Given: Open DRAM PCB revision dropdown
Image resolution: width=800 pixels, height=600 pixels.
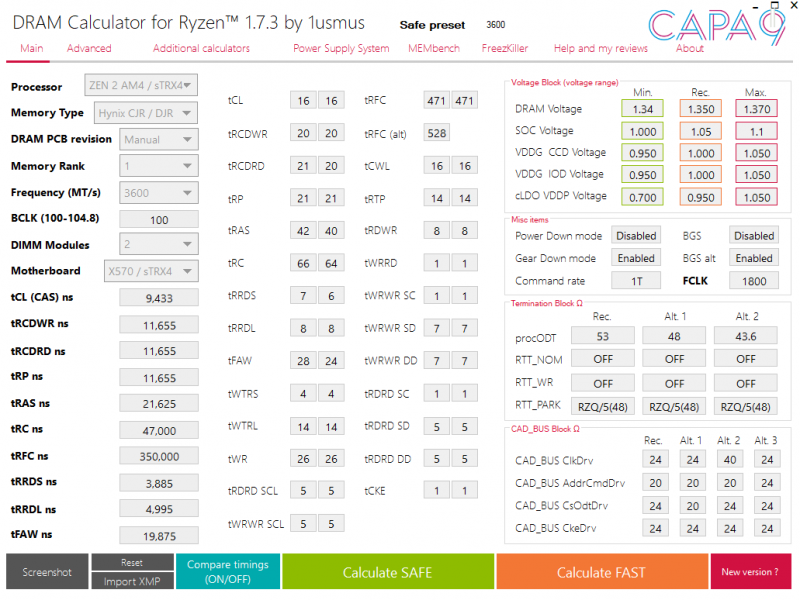Looking at the screenshot, I should pyautogui.click(x=159, y=139).
